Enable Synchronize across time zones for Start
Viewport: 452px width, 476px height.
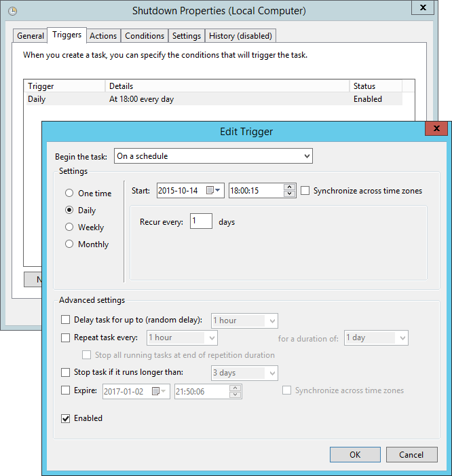pos(305,191)
